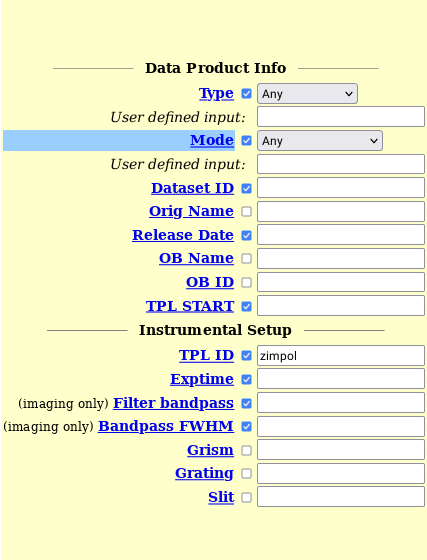
Task: Click the Bandpass FWHM text field
Action: pyautogui.click(x=341, y=426)
